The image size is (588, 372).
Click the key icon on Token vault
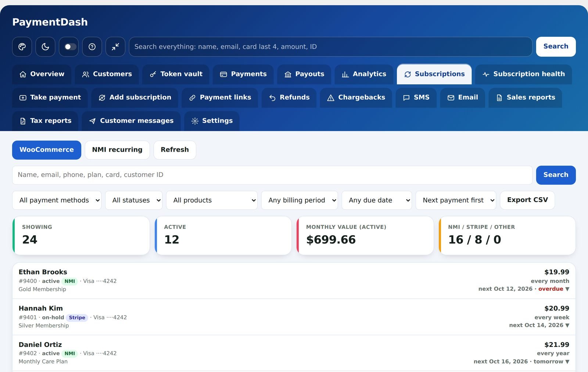click(153, 74)
